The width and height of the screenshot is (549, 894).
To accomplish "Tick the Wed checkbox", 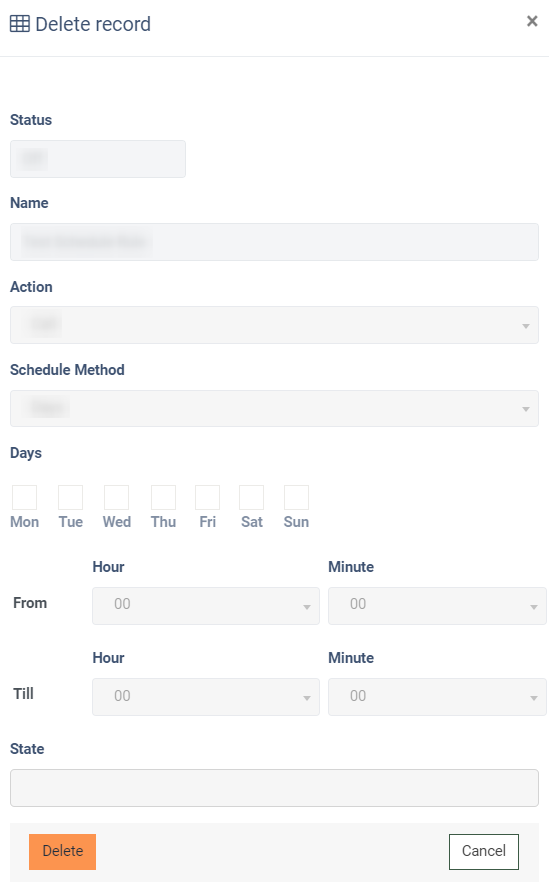I will point(116,497).
